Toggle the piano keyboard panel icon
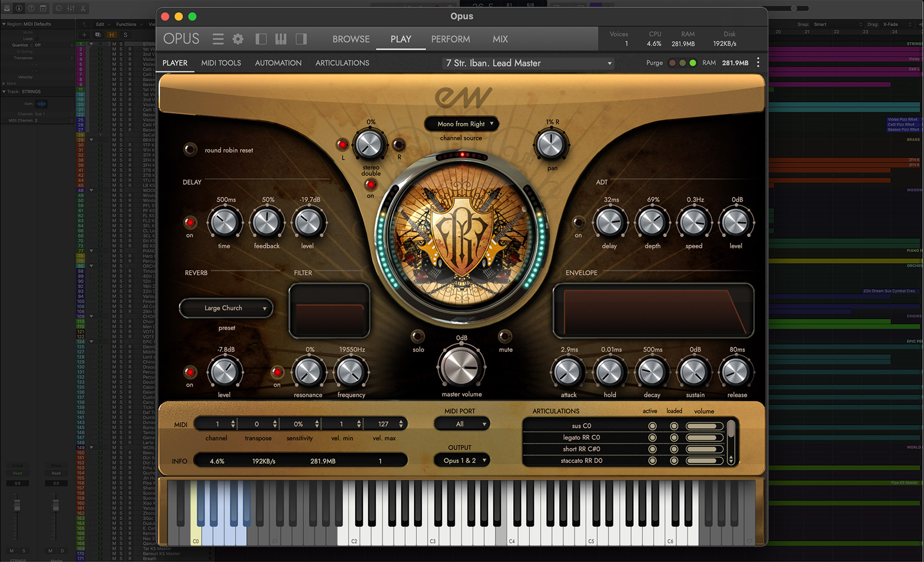 point(281,39)
